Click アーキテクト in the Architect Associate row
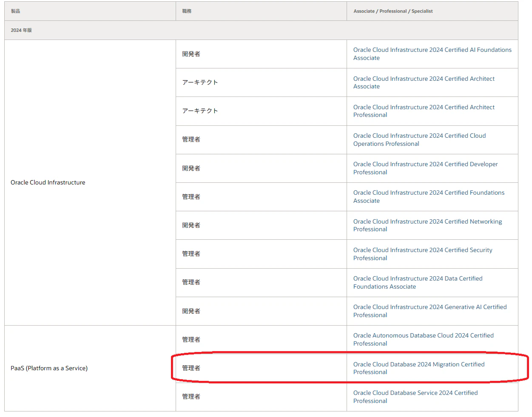This screenshot has height=417, width=532. [200, 82]
